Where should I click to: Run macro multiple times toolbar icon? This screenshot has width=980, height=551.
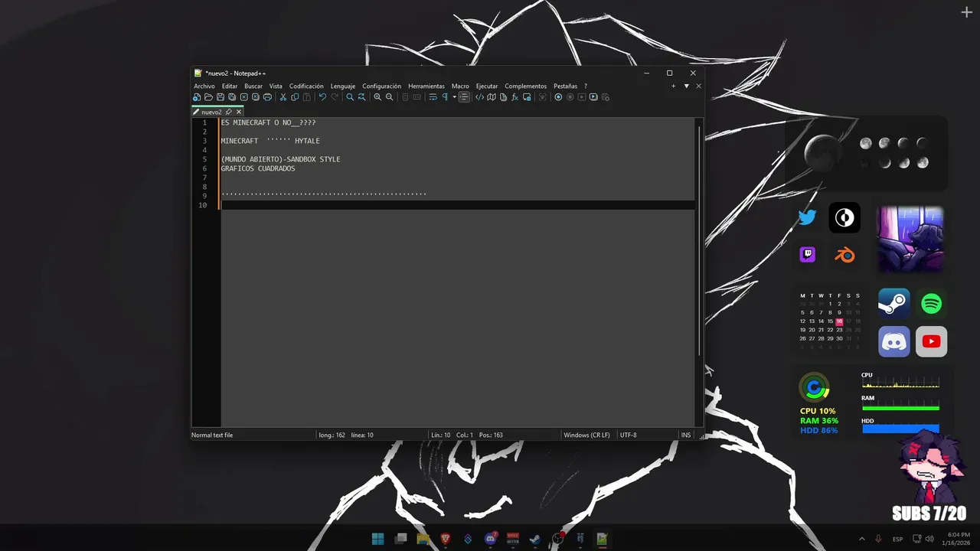click(593, 97)
